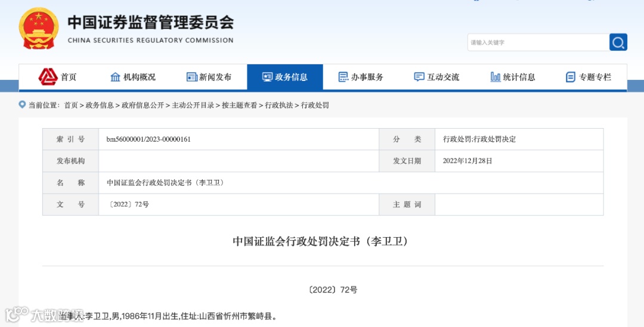Follow the 主动公开目录 breadcrumb link

click(x=193, y=105)
